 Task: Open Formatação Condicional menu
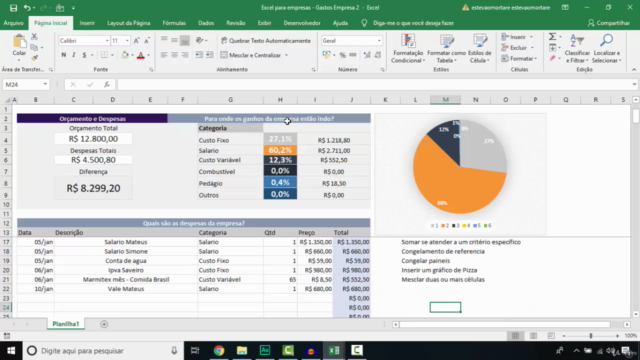coord(408,49)
